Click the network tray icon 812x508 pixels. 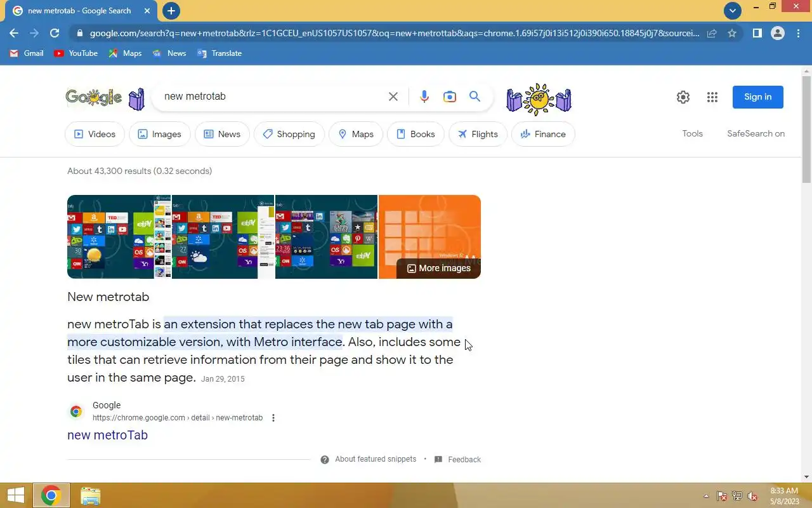click(737, 497)
